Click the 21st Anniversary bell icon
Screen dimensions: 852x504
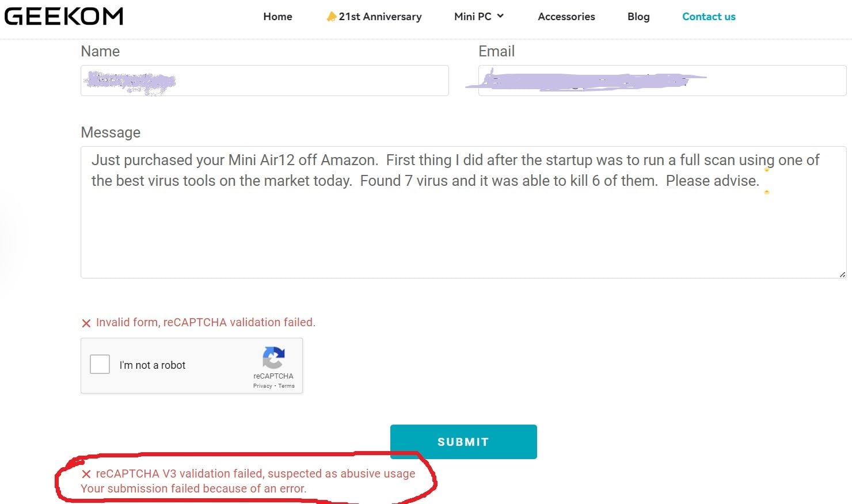331,17
